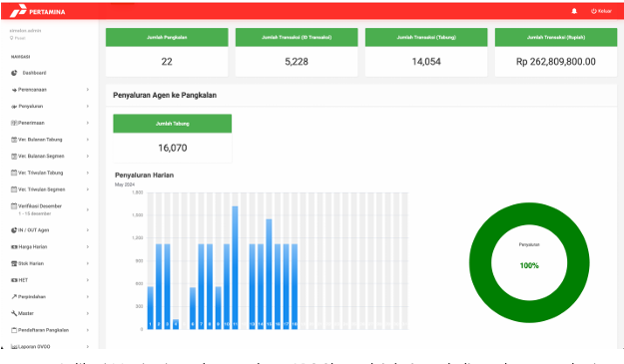
Task: Open the Dashboard menu item
Action: [x=34, y=73]
